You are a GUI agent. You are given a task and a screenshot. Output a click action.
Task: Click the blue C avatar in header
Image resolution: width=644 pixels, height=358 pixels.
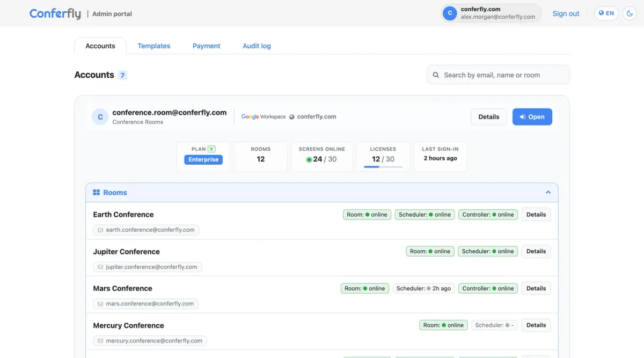[450, 13]
